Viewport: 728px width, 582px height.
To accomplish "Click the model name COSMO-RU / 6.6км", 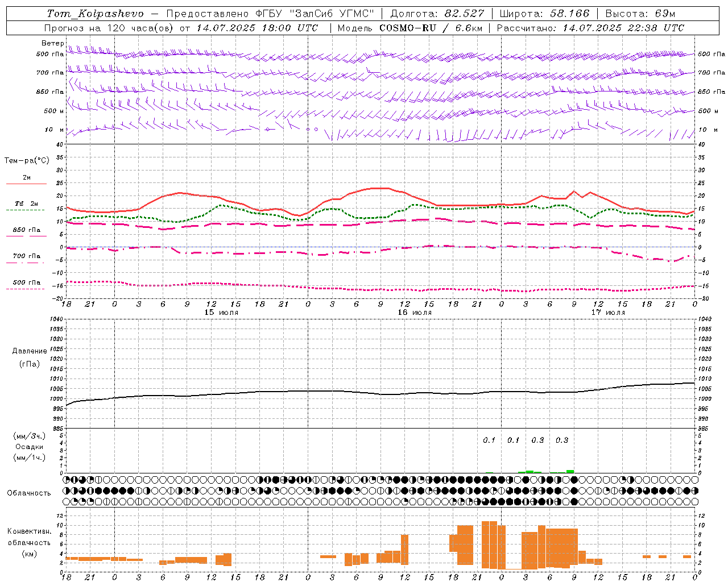I will click(x=431, y=28).
